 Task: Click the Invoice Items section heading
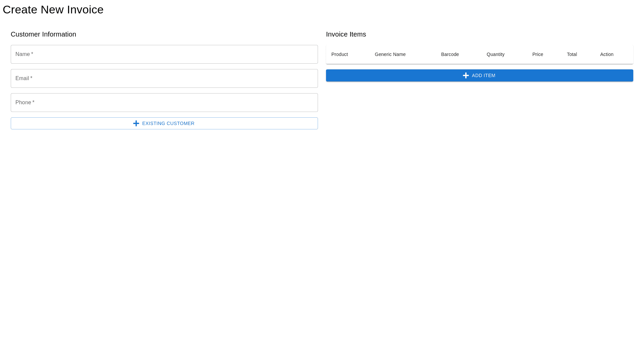click(x=346, y=34)
